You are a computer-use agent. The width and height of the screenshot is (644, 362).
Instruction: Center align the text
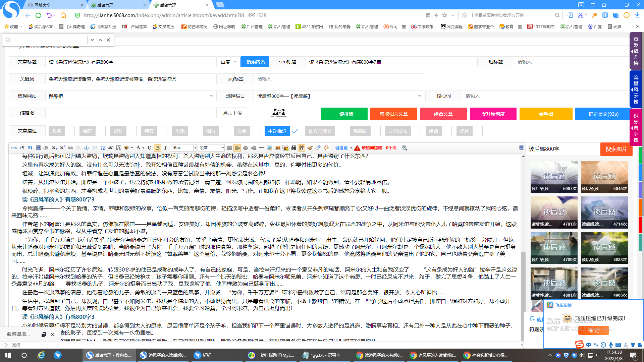pos(246,148)
